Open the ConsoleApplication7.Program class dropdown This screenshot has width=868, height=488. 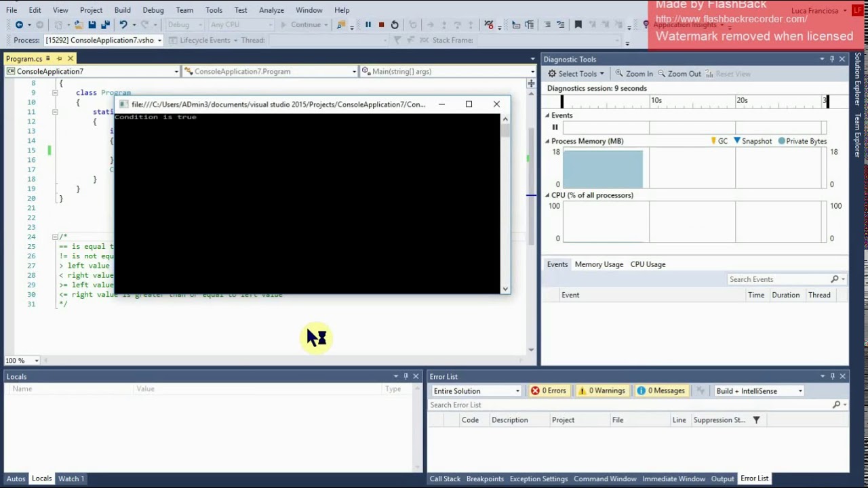pos(354,71)
